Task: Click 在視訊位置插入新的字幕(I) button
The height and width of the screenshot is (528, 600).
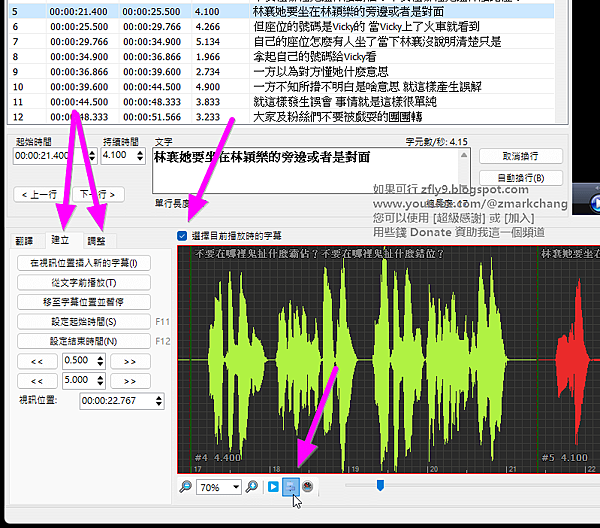Action: [84, 263]
